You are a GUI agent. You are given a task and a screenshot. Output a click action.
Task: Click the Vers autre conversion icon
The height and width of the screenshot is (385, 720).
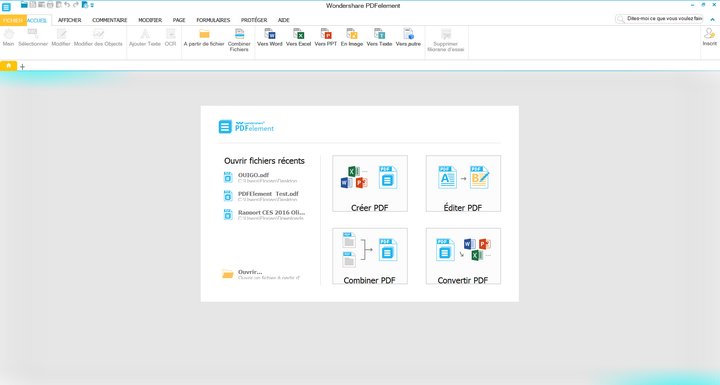(x=408, y=34)
